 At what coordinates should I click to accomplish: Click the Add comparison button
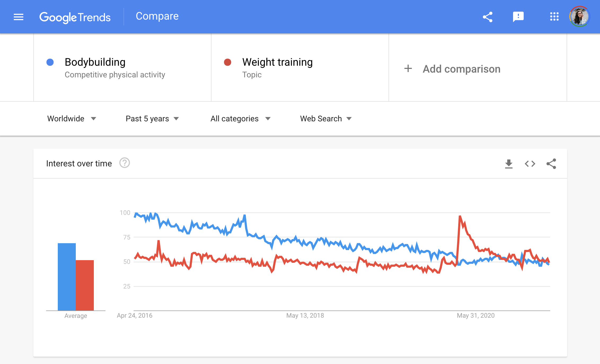[x=452, y=69]
